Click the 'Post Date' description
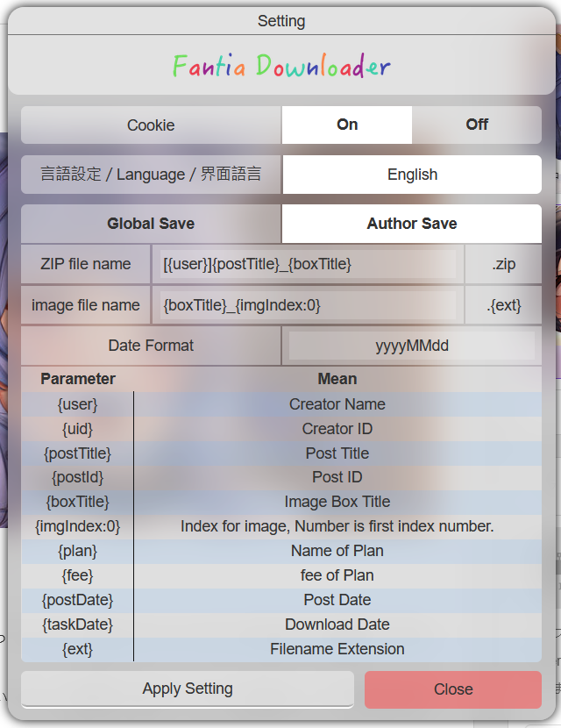 (x=337, y=600)
